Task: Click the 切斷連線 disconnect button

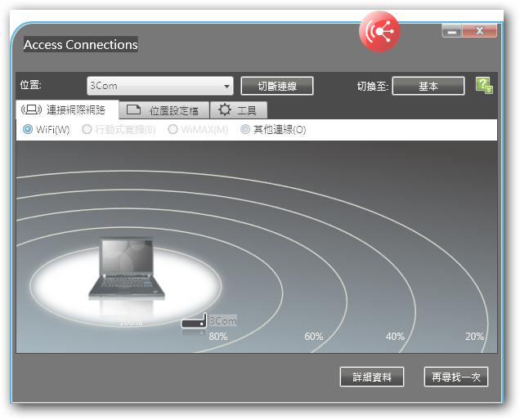Action: click(277, 86)
